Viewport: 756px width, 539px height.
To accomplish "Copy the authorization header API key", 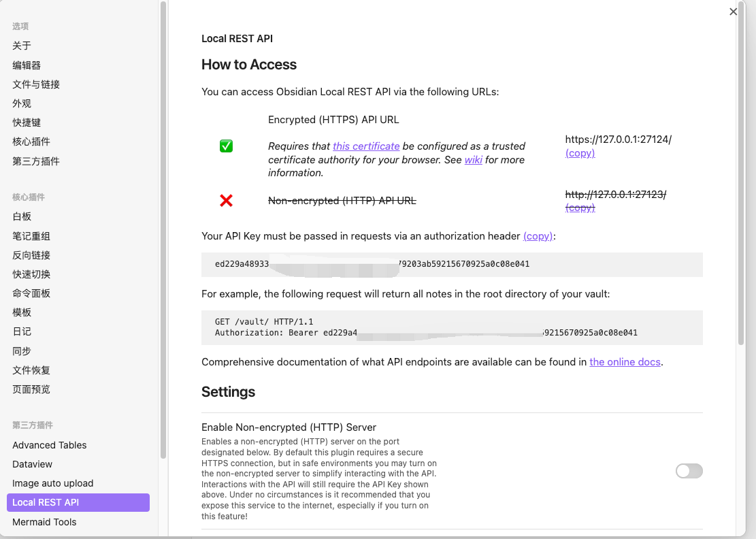I will coord(538,236).
